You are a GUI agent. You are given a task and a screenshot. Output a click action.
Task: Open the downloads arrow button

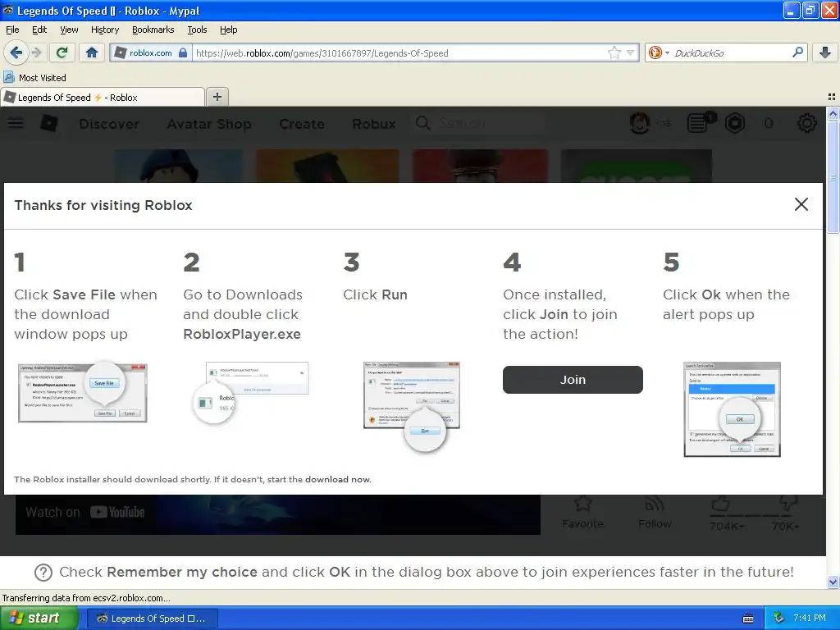(x=825, y=52)
